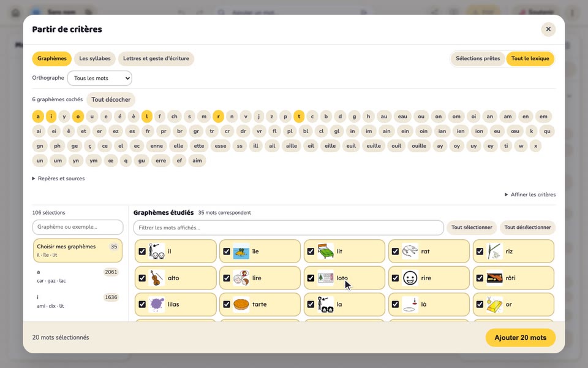Click the rat picture on the rat card
This screenshot has height=368, width=588.
[410, 251]
